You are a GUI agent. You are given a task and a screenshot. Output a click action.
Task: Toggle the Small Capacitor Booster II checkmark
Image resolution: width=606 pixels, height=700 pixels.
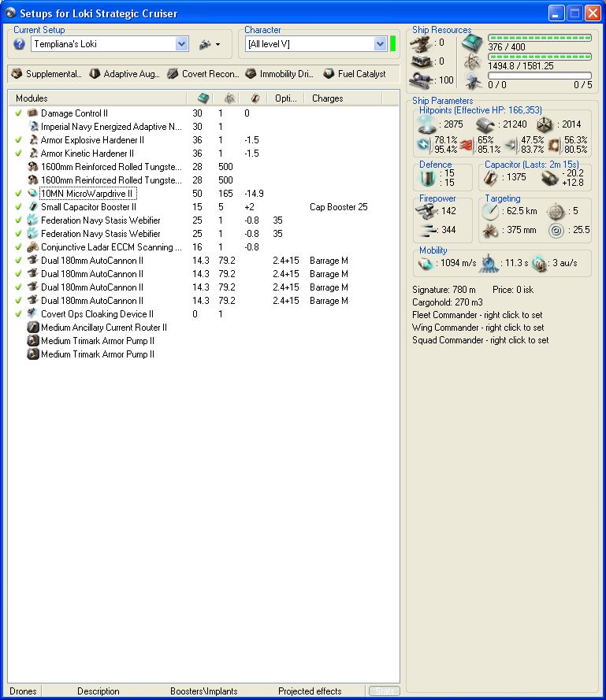point(18,207)
